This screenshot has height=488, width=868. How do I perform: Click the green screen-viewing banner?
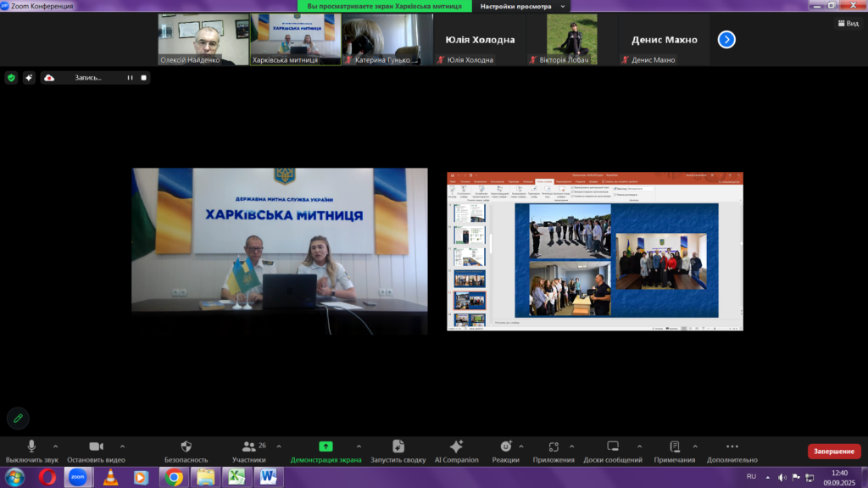pos(384,6)
